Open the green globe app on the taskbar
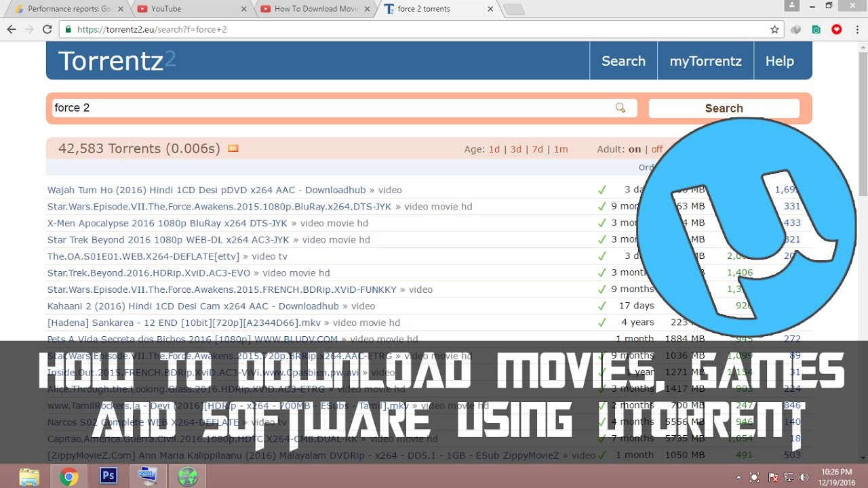Screen dimensions: 868x488 point(187,476)
